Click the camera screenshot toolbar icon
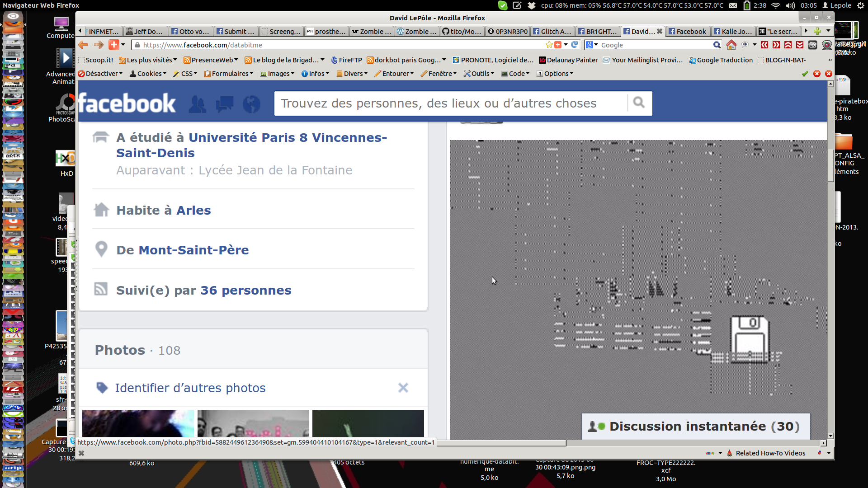The image size is (868, 488). tap(812, 45)
